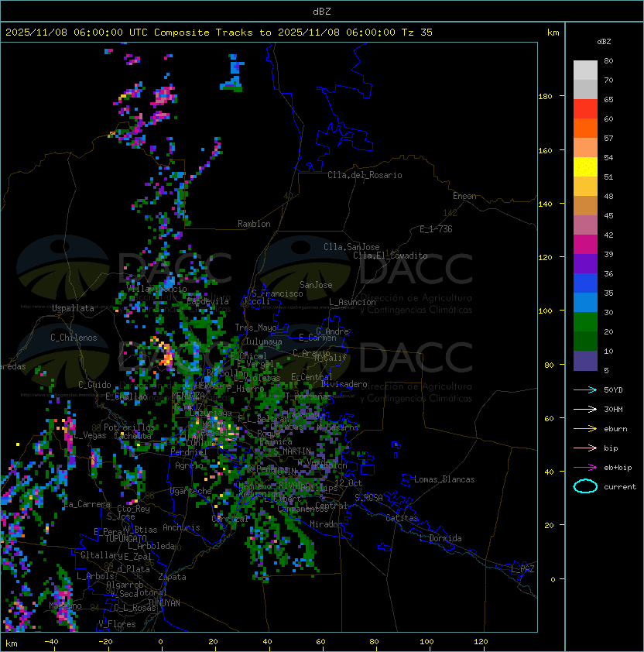Click the Clla.del_Rosario map label
The image size is (644, 652).
(365, 175)
